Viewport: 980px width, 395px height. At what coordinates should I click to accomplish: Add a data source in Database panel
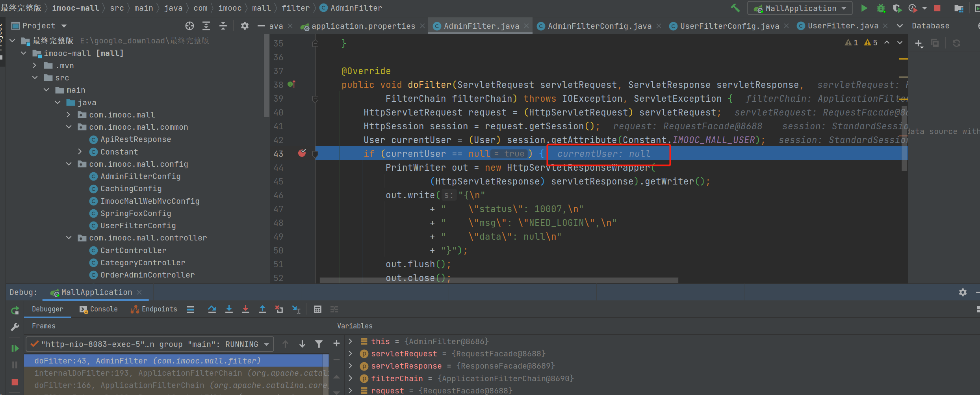point(919,43)
